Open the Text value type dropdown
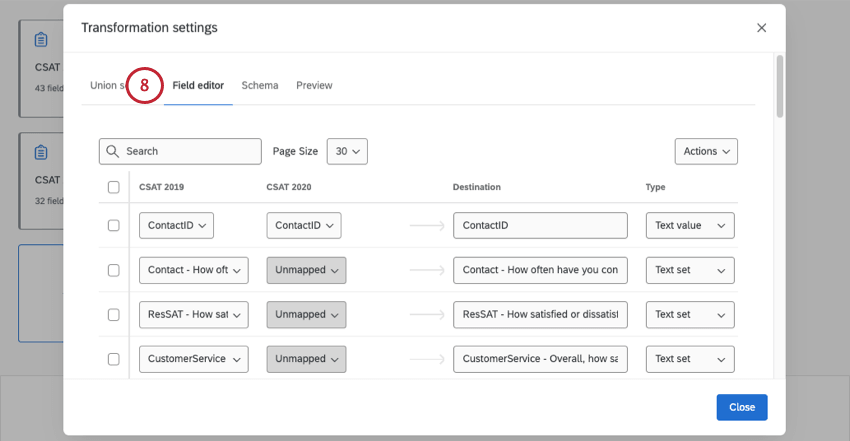The width and height of the screenshot is (850, 441). 690,226
